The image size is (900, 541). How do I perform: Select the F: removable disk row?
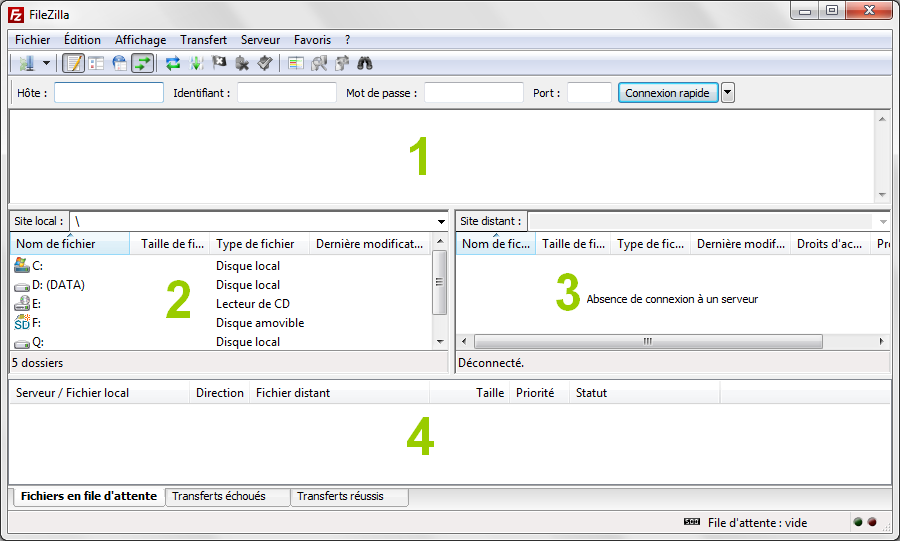click(221, 322)
